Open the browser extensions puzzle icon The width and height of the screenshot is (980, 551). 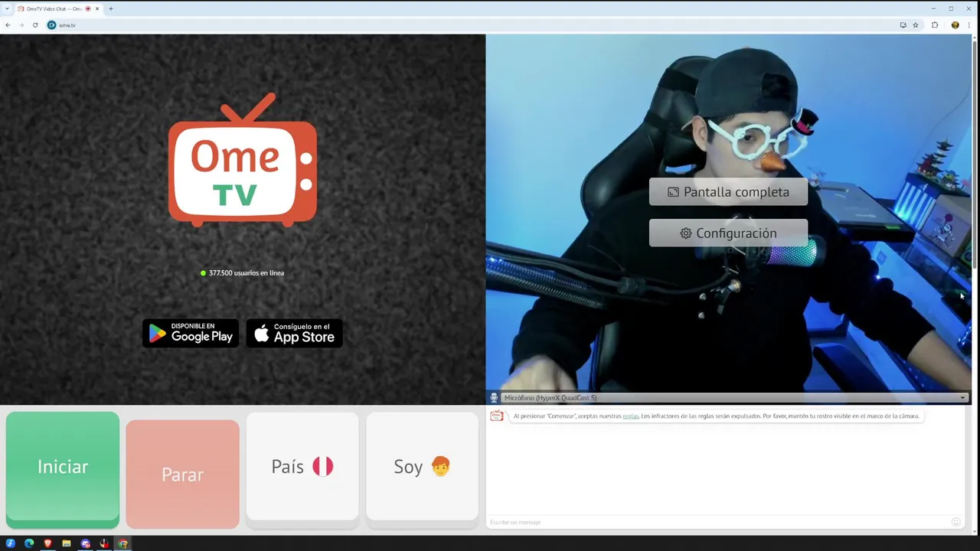point(935,25)
